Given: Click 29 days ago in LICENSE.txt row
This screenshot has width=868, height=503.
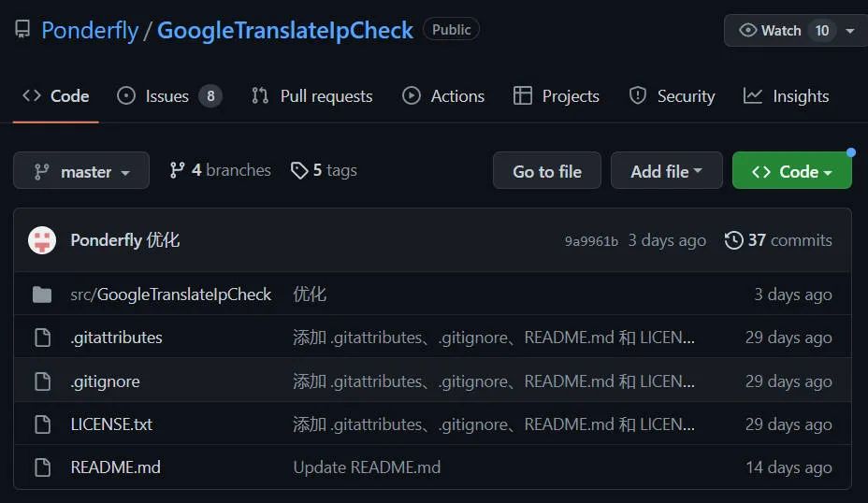Looking at the screenshot, I should pos(788,424).
